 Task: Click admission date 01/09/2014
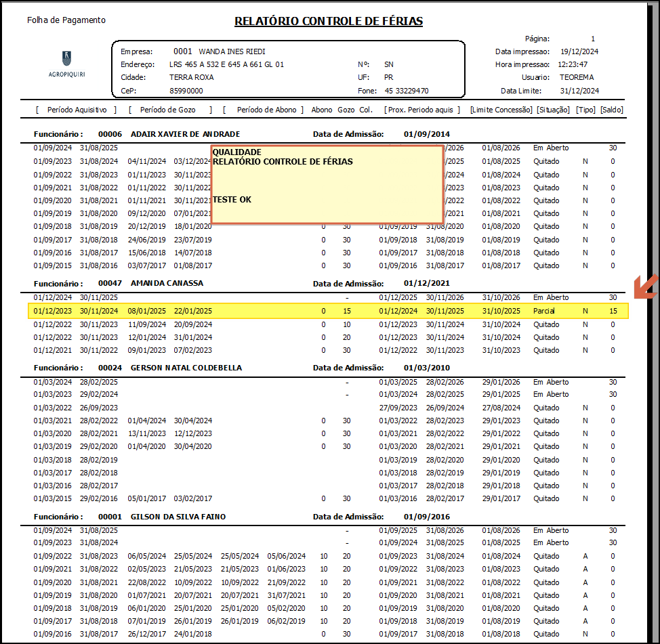427,134
